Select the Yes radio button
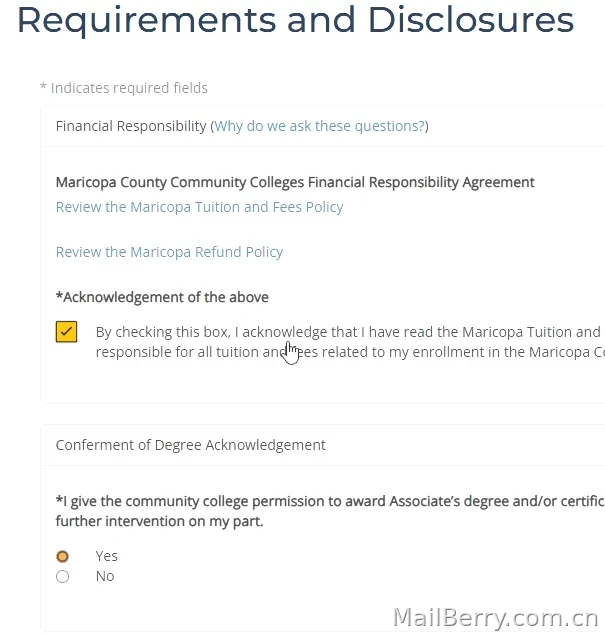605x635 pixels. point(62,556)
